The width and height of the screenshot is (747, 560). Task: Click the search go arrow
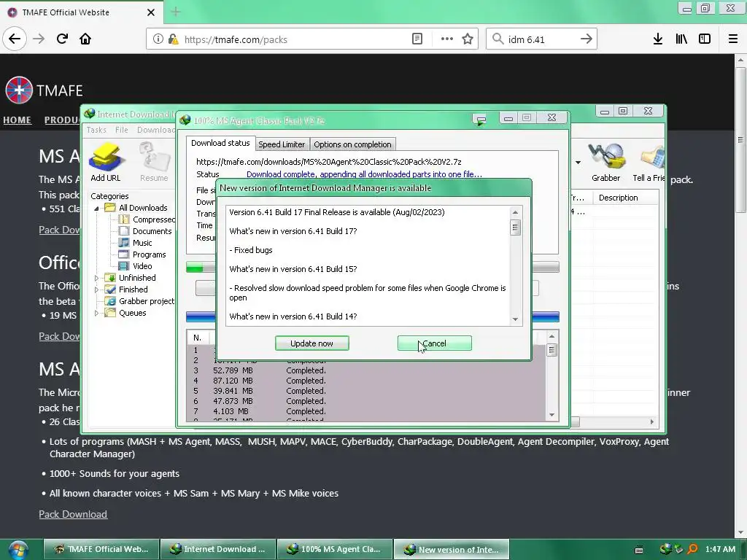(587, 39)
